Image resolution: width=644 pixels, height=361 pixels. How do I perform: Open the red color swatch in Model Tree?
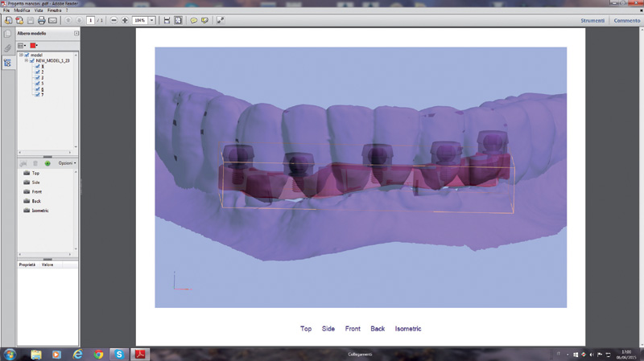34,45
